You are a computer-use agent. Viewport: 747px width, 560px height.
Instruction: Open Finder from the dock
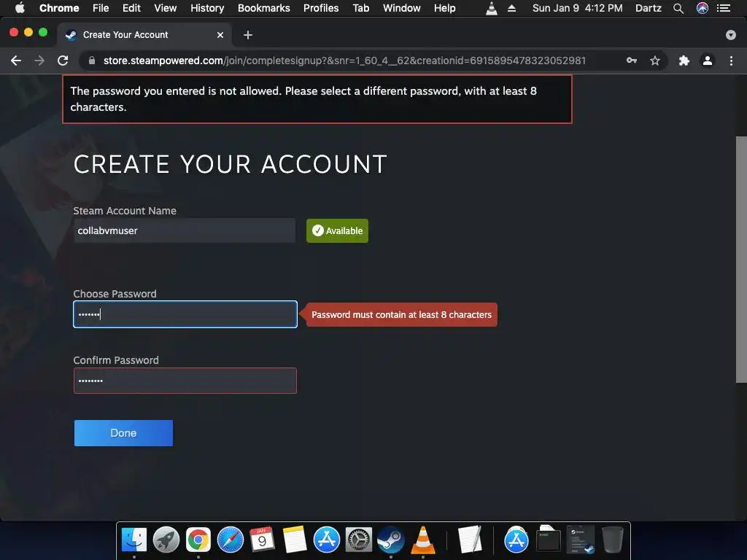(134, 540)
